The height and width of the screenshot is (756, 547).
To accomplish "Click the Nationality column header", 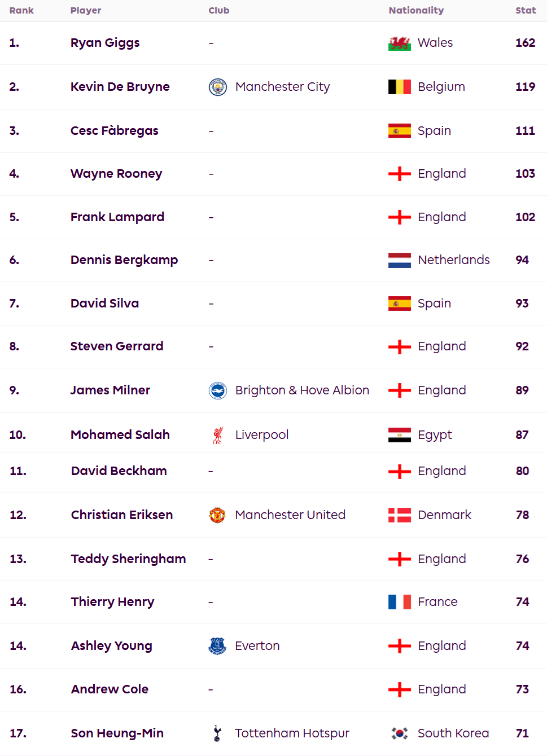I will coord(416,10).
